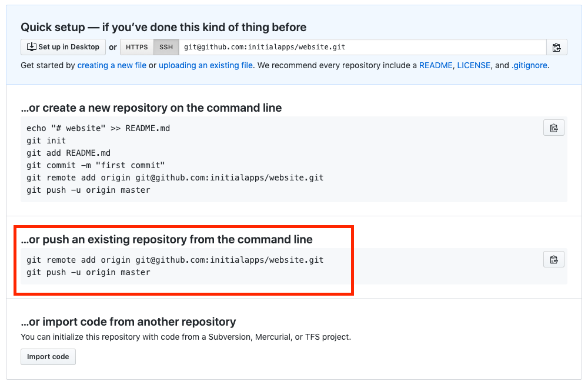This screenshot has height=385, width=588.
Task: Click the push existing repository heading
Action: [166, 239]
